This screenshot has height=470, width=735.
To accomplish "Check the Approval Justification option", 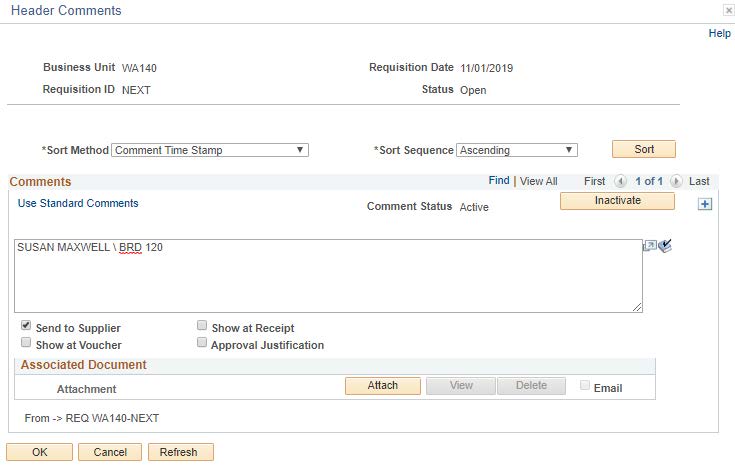I will pos(202,344).
